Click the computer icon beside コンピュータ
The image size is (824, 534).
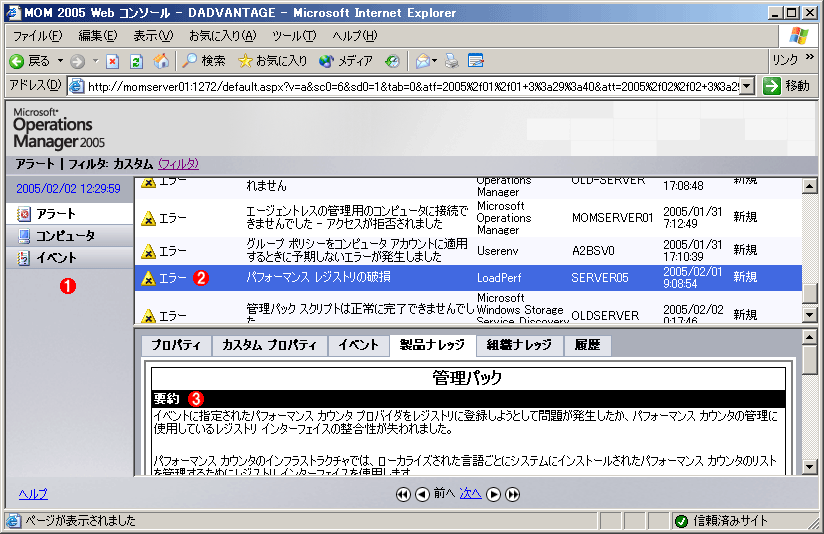pyautogui.click(x=24, y=236)
